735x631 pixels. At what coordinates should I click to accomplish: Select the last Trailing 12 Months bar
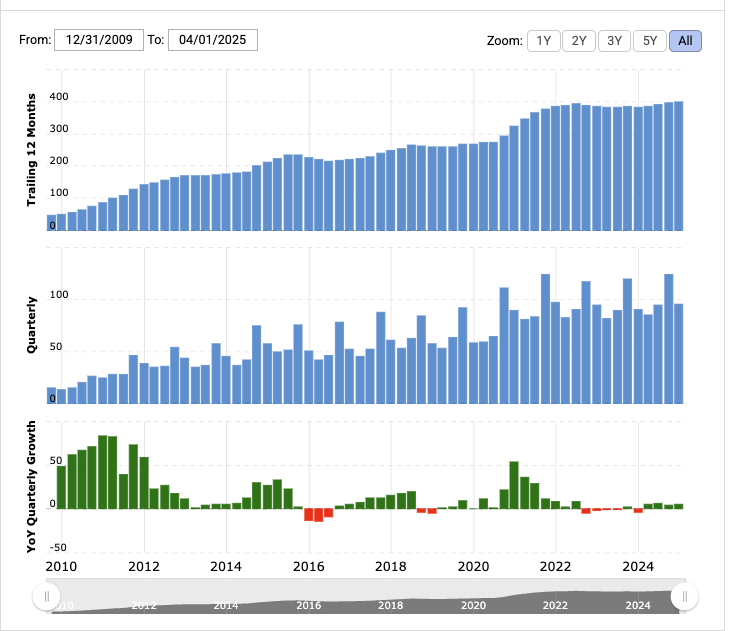click(x=678, y=166)
